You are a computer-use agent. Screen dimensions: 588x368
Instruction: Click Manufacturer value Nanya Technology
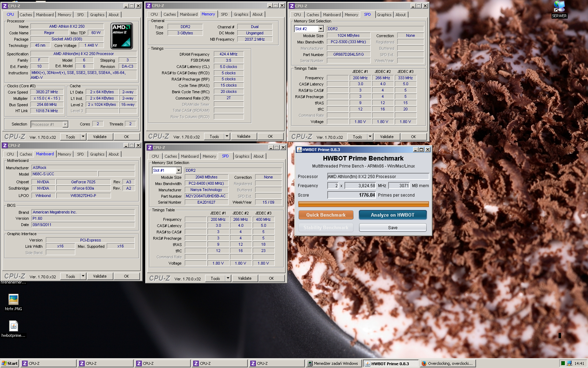pos(206,190)
